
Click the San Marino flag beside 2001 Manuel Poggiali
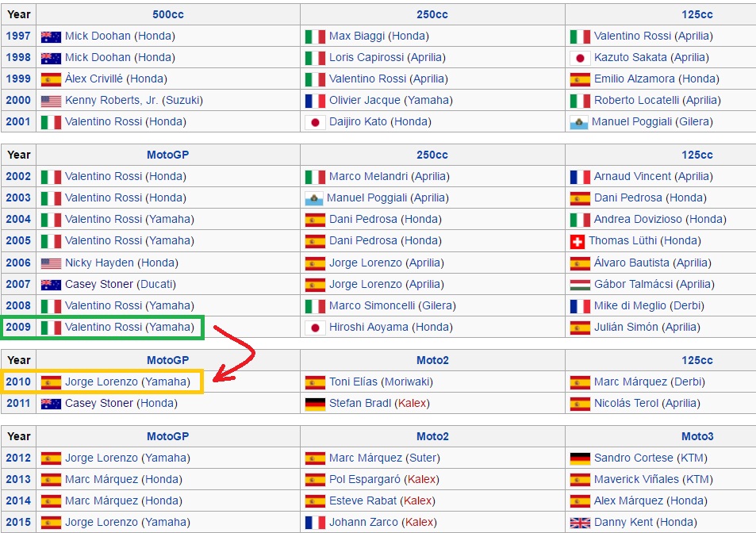[x=579, y=122]
